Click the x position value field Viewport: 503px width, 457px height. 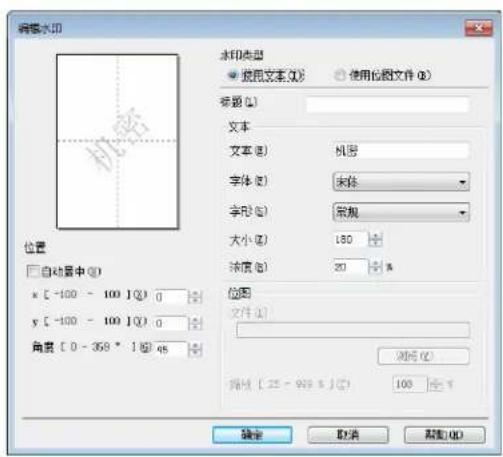click(170, 296)
